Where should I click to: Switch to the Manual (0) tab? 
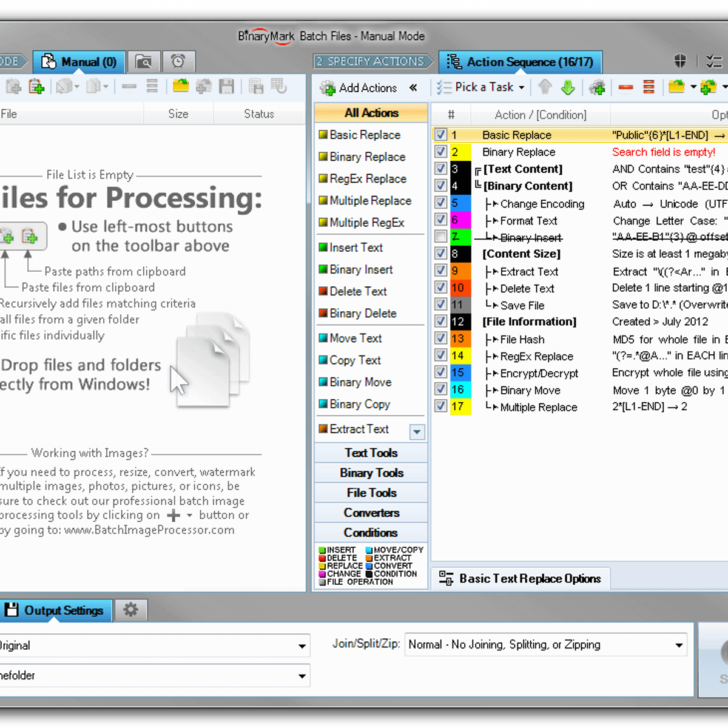pos(79,62)
